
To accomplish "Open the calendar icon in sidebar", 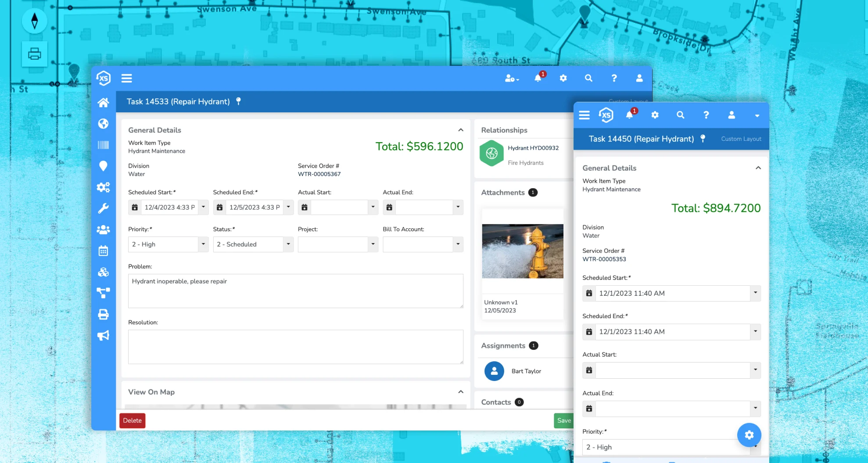I will pos(103,251).
